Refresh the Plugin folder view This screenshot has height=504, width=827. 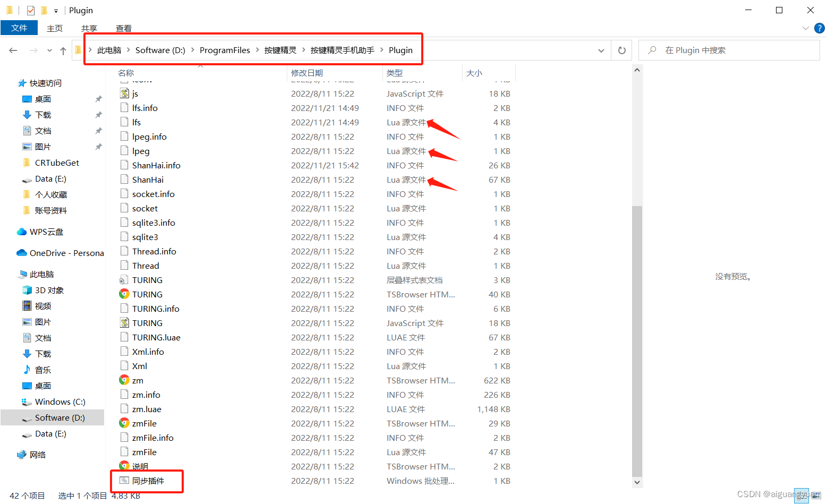621,50
